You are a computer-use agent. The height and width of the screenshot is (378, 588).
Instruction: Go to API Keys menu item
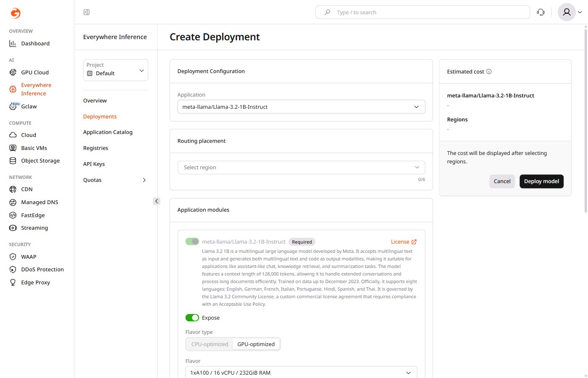pyautogui.click(x=94, y=164)
